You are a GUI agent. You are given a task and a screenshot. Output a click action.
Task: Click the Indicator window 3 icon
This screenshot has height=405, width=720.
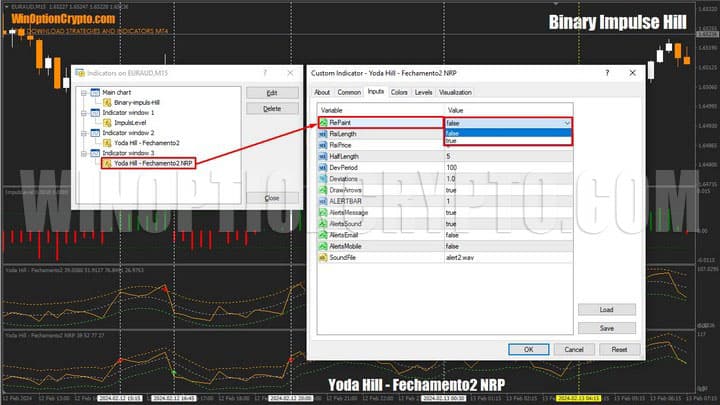(95, 153)
